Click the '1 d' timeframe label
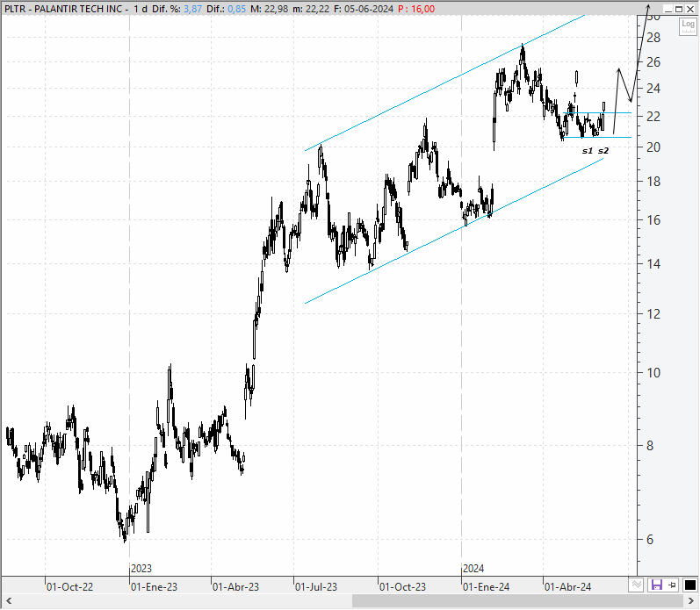 coord(141,9)
